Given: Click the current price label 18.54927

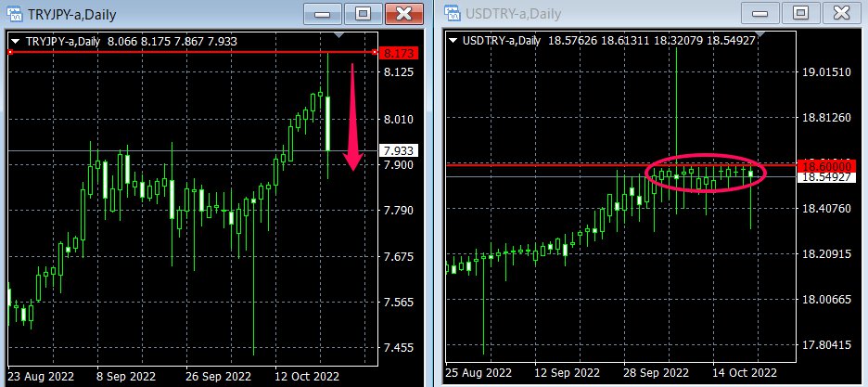Looking at the screenshot, I should tap(825, 177).
